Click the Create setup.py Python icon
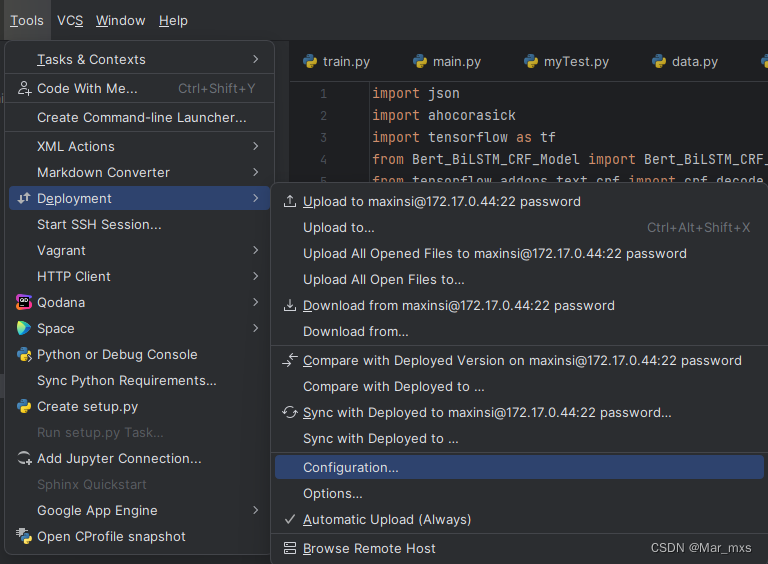Image resolution: width=768 pixels, height=564 pixels. pos(24,406)
